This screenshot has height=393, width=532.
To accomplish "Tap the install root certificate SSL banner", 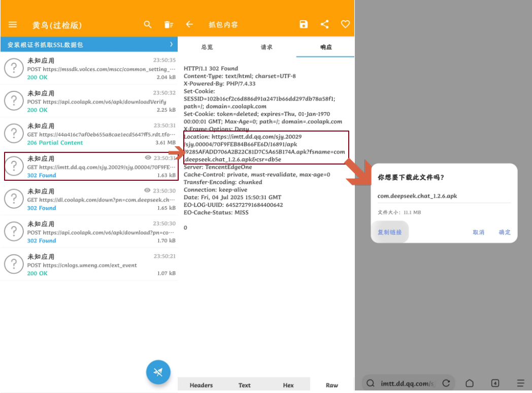I will click(89, 45).
